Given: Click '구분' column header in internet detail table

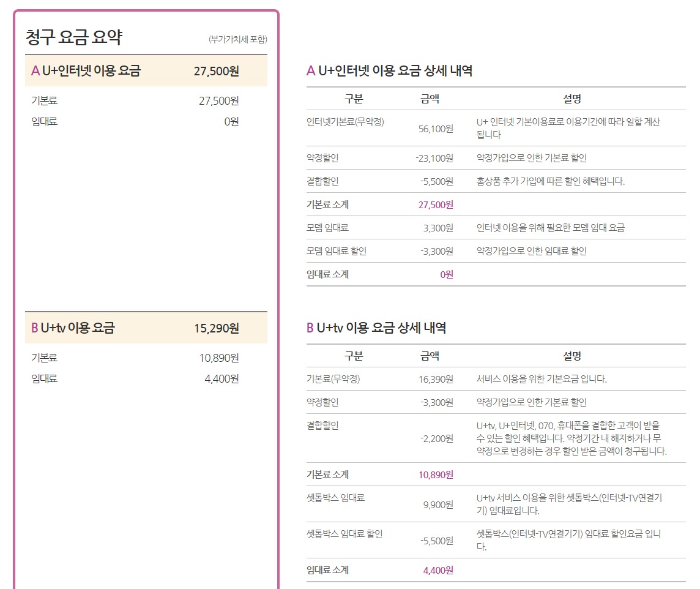Looking at the screenshot, I should click(x=354, y=99).
